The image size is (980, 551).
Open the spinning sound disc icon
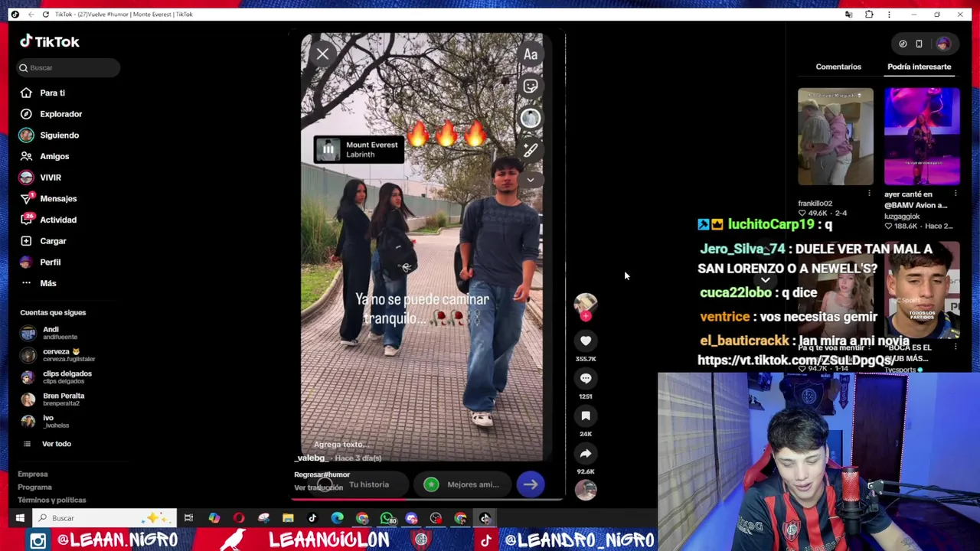pyautogui.click(x=586, y=491)
